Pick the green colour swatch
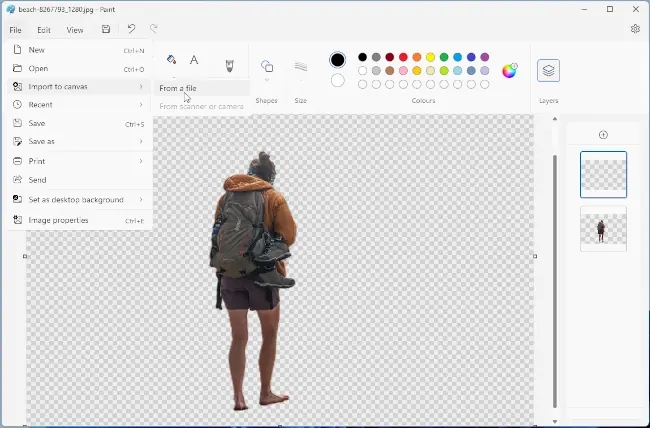650x428 pixels. 444,57
